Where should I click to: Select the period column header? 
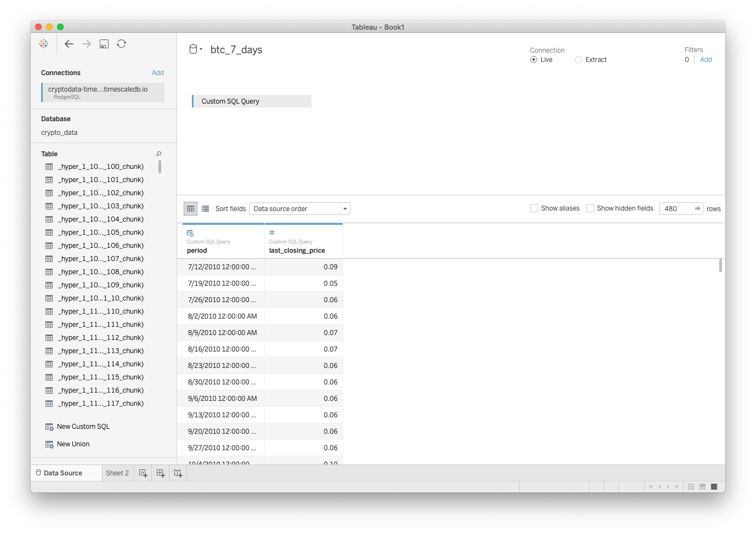point(223,241)
